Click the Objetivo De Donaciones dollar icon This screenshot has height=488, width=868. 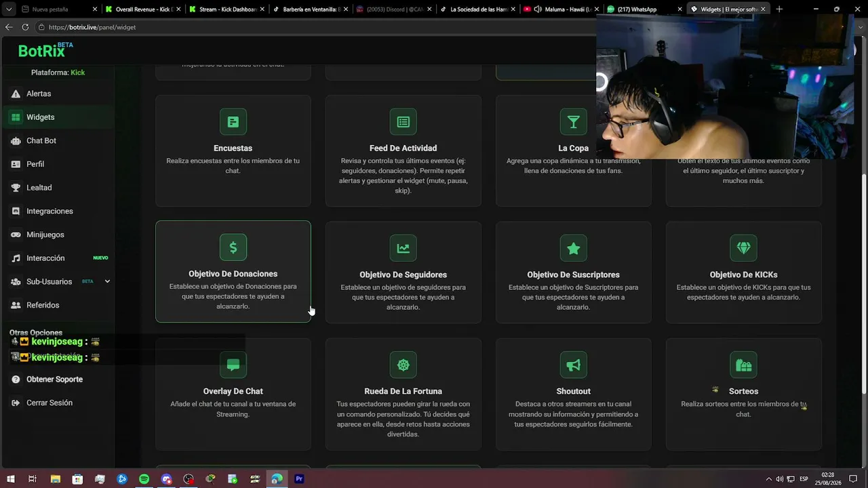[233, 247]
